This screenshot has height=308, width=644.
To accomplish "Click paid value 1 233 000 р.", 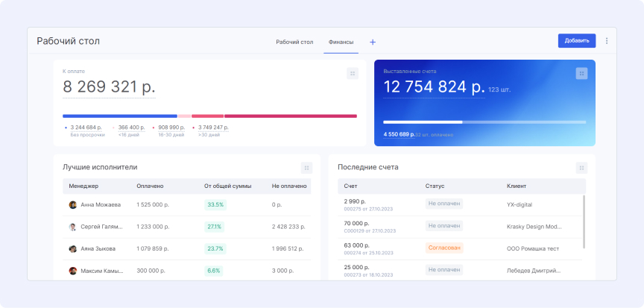I will (153, 227).
